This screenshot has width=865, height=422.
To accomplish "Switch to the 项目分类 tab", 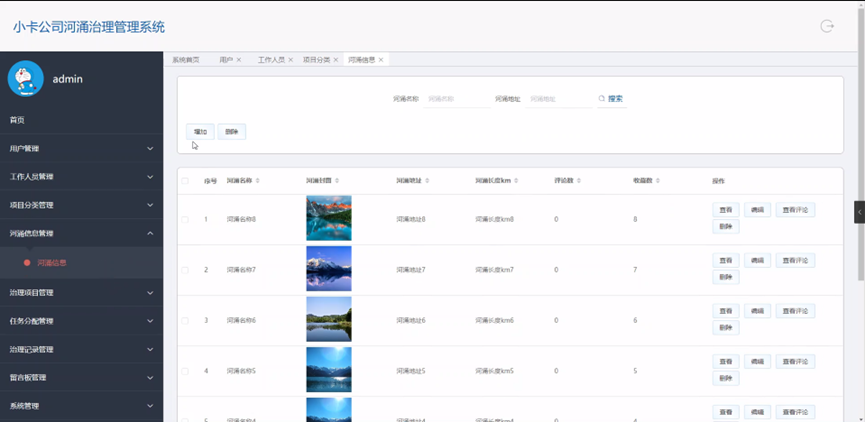I will (316, 60).
